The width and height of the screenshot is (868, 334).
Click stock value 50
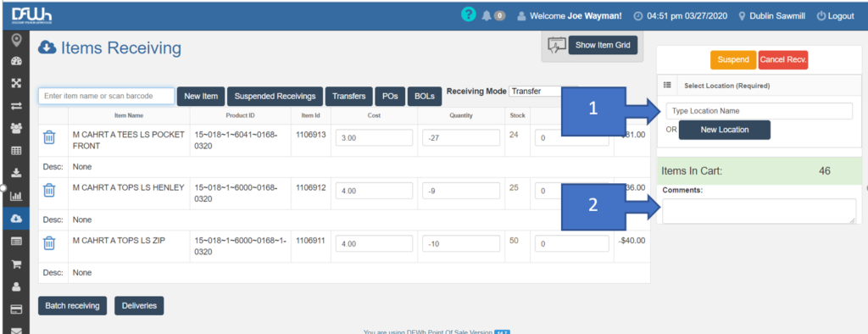coord(514,241)
